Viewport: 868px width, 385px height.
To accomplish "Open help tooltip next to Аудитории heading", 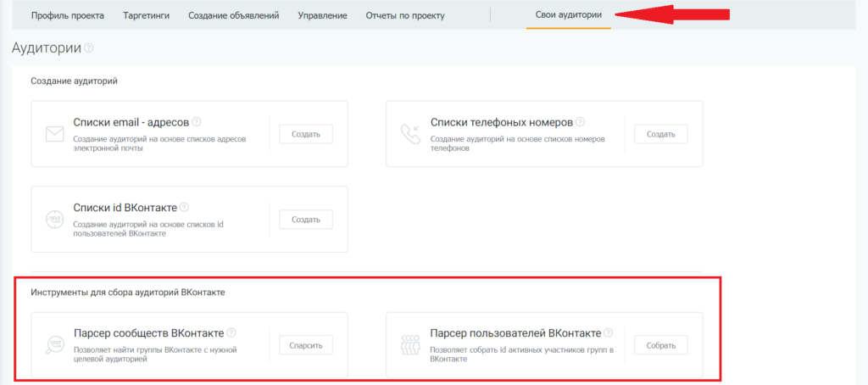I will click(x=88, y=48).
